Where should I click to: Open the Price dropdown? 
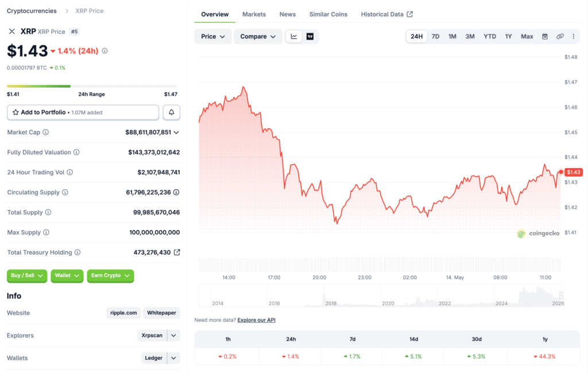pos(213,36)
